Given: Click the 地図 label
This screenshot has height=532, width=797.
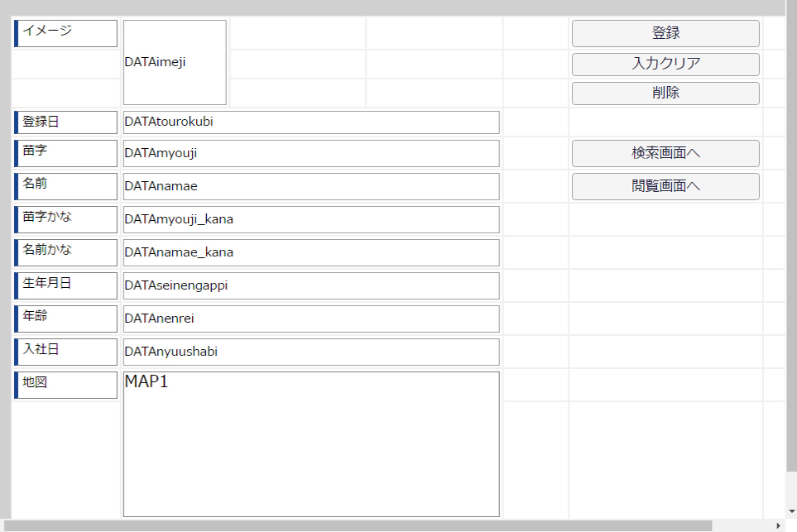Looking at the screenshot, I should pyautogui.click(x=65, y=386).
